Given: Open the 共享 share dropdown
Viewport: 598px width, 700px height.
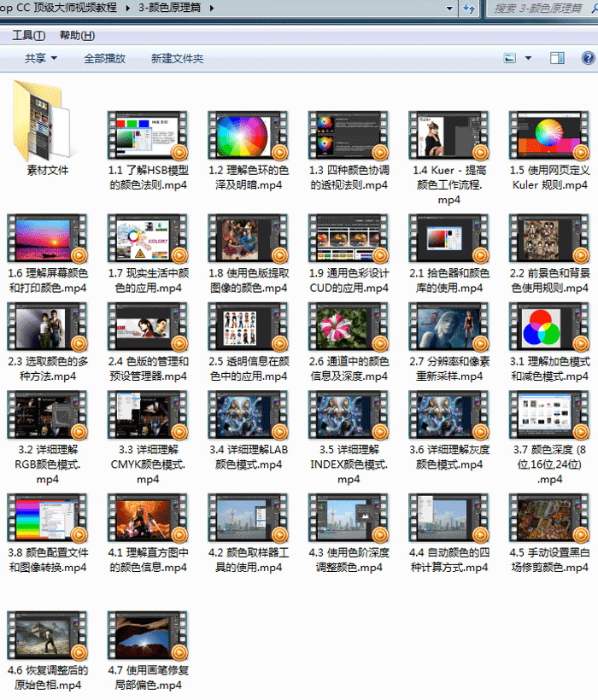Looking at the screenshot, I should pos(41,58).
